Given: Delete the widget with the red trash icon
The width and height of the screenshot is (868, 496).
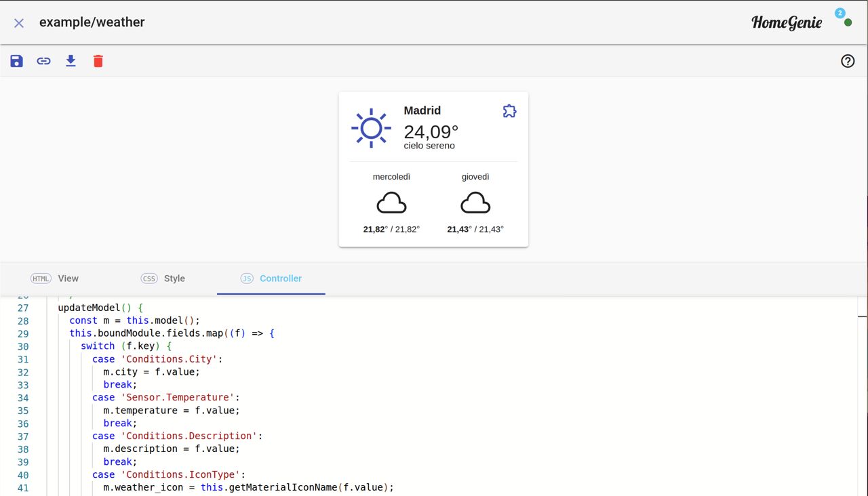Looking at the screenshot, I should click(98, 61).
